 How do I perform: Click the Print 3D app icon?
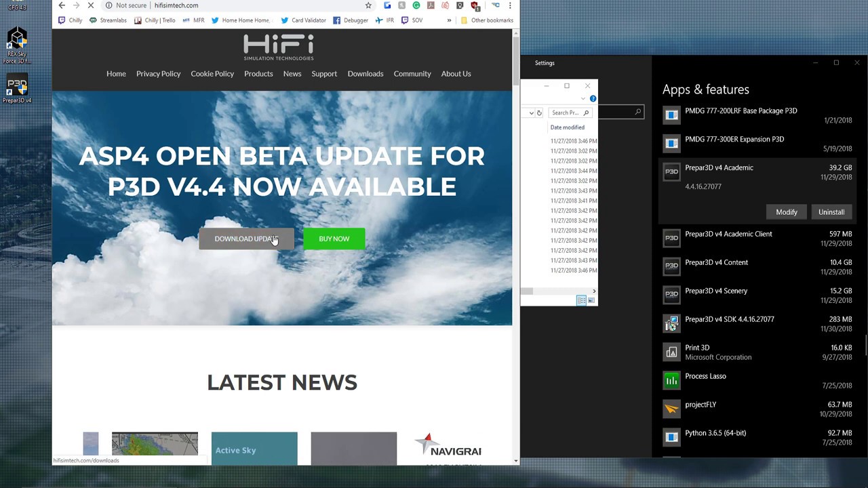(x=671, y=352)
